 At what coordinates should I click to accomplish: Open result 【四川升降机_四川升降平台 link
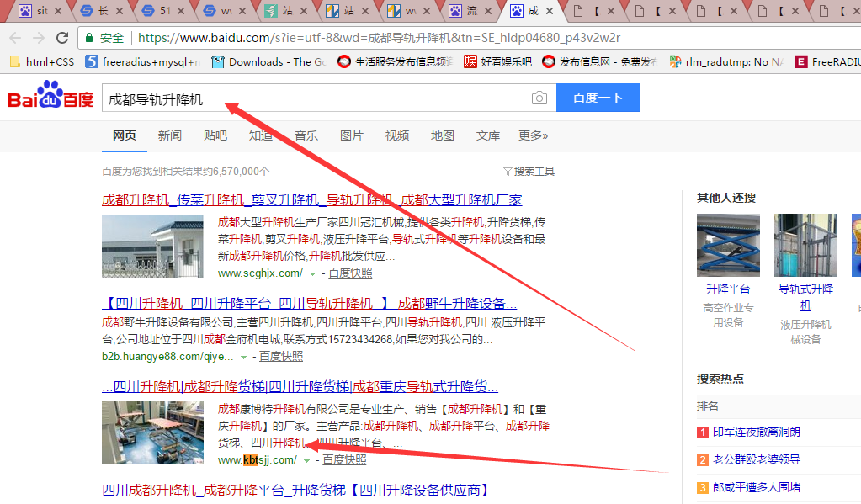point(309,303)
